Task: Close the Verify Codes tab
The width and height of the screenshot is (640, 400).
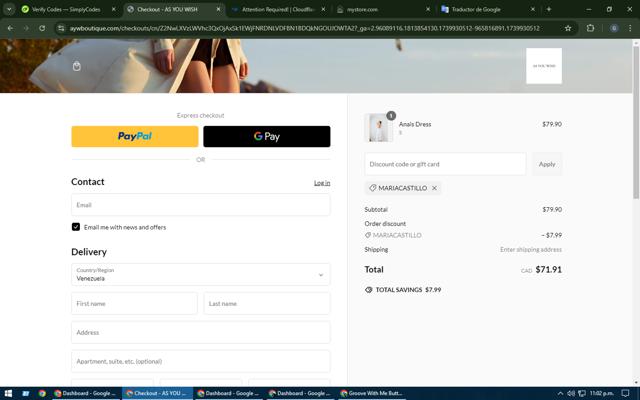Action: tap(113, 9)
